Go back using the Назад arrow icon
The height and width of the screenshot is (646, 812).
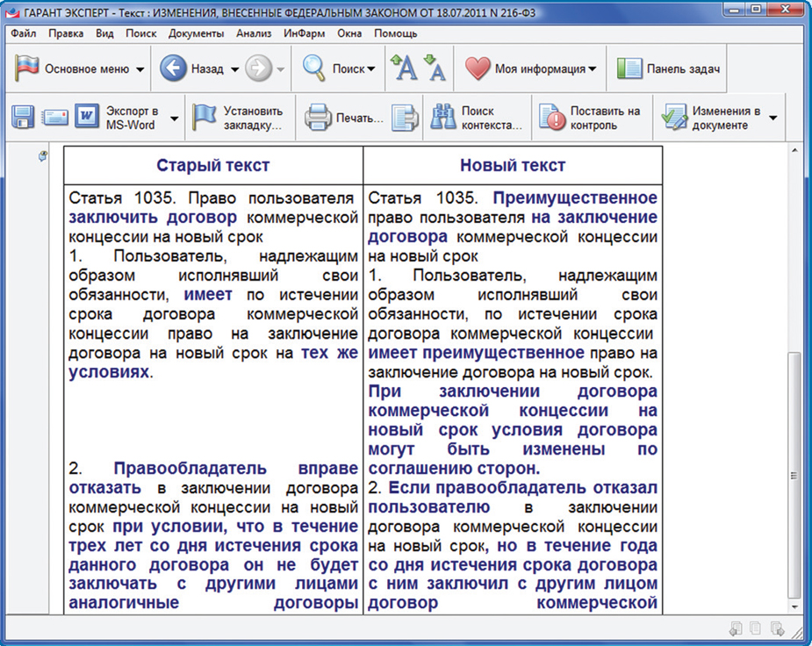tap(174, 68)
